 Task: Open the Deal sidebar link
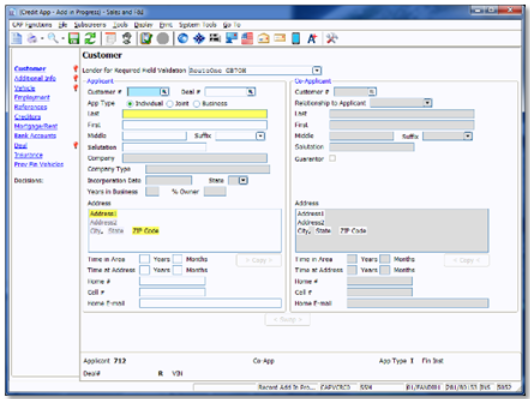click(x=20, y=145)
